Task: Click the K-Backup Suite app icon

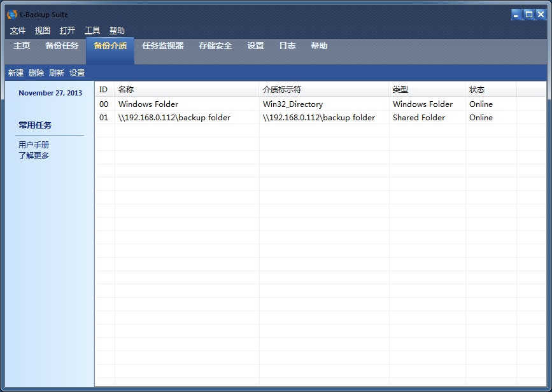Action: click(x=11, y=15)
